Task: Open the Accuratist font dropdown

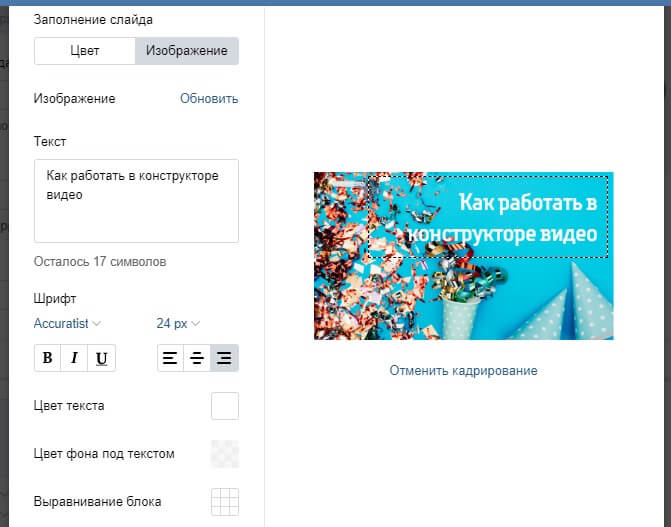Action: pos(67,323)
